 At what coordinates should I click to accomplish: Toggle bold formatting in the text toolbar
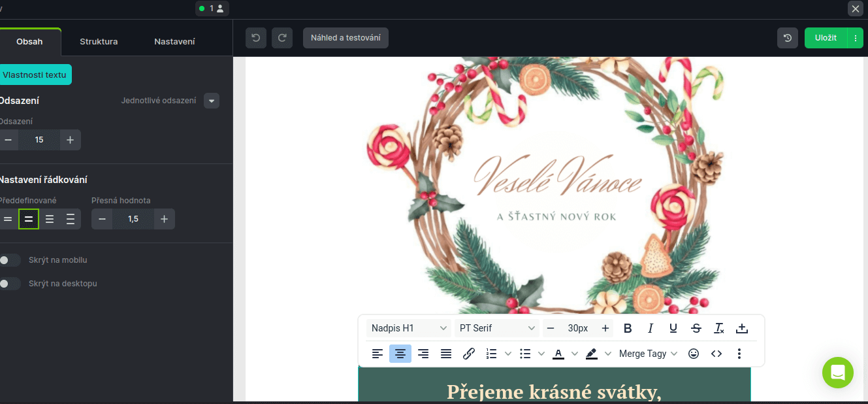click(628, 328)
